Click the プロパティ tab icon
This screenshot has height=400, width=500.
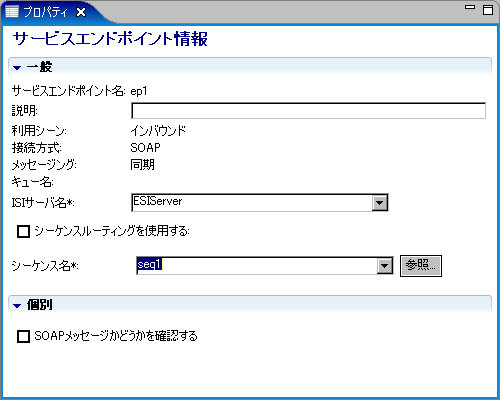tap(12, 12)
